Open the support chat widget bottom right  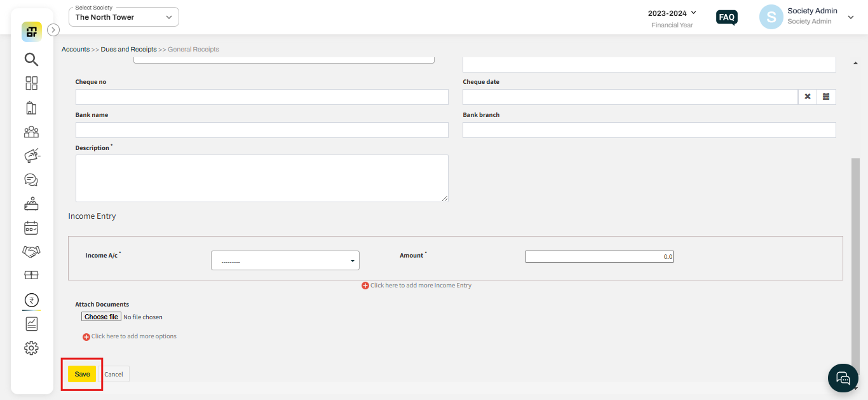click(x=843, y=378)
